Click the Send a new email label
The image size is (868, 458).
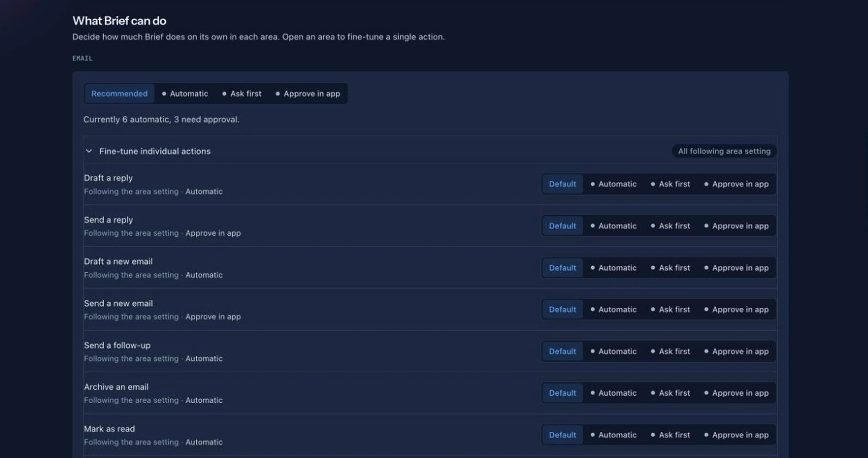click(x=118, y=304)
